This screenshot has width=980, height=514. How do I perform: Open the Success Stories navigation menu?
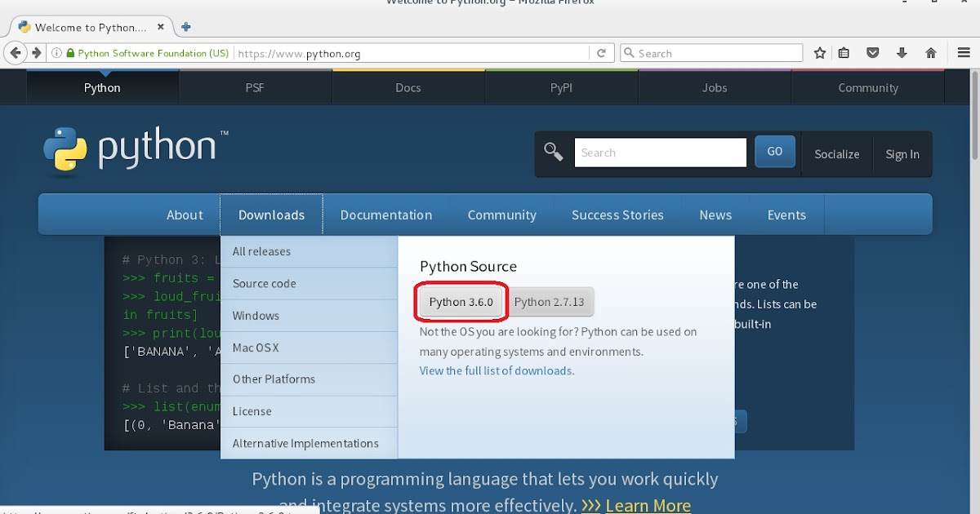pyautogui.click(x=617, y=215)
